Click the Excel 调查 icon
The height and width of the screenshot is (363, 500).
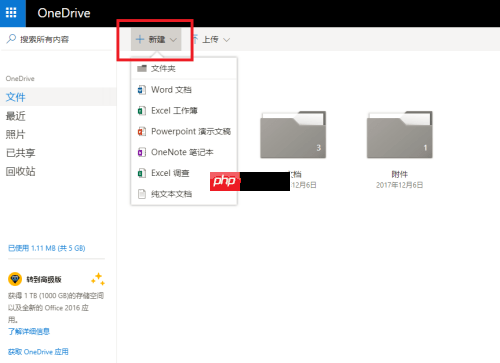(142, 173)
